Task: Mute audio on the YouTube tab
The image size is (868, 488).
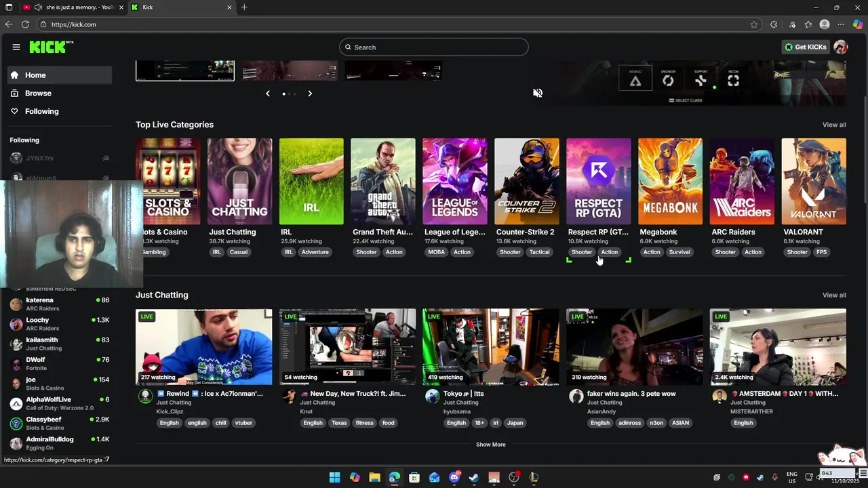Action: pos(38,7)
